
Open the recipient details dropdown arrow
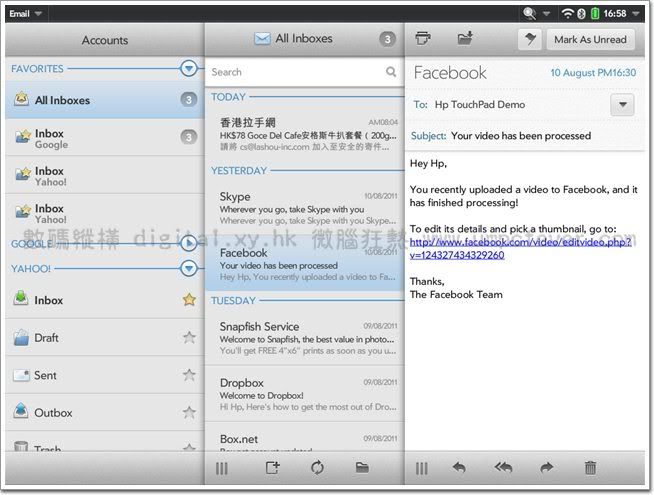[622, 105]
